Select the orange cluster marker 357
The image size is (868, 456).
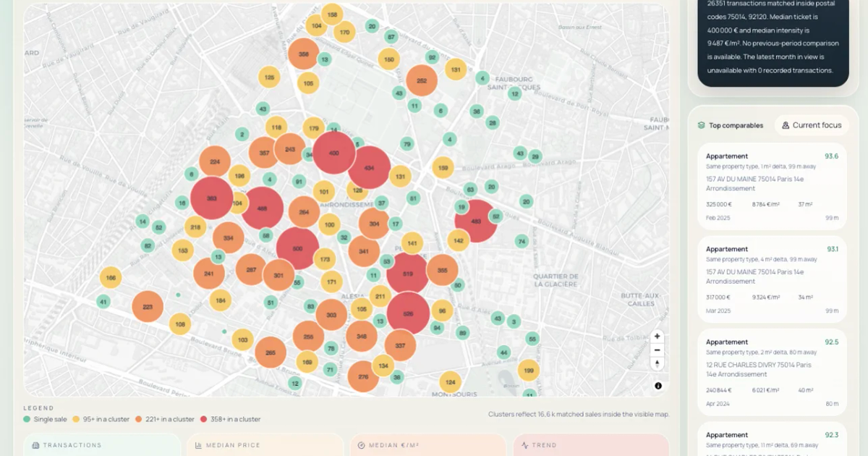[264, 153]
